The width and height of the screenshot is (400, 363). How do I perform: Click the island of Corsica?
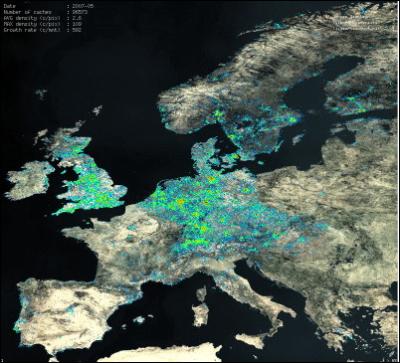[x=201, y=293]
